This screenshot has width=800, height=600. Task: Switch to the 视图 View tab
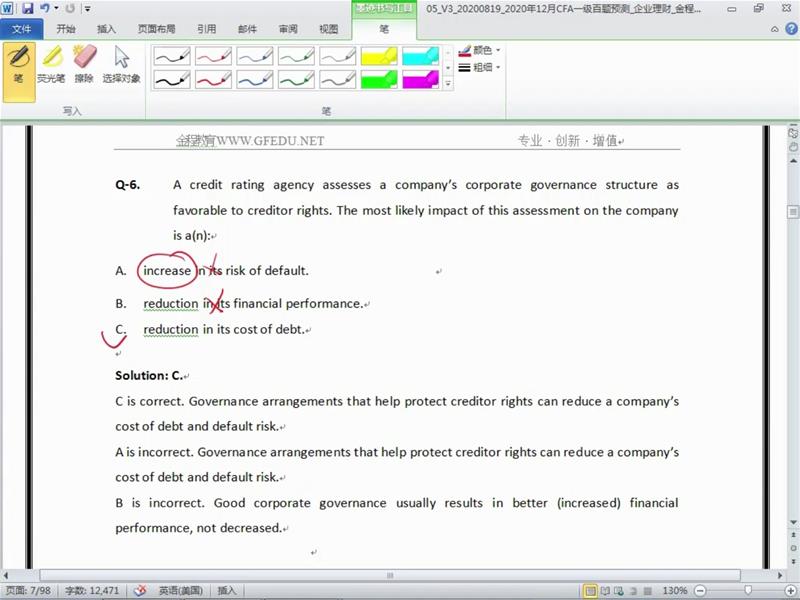[329, 29]
